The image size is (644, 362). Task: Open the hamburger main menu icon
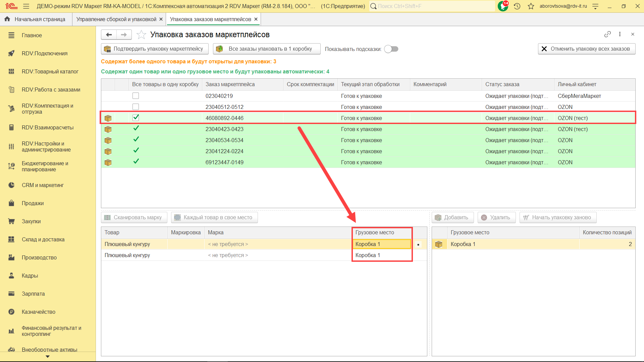click(26, 6)
